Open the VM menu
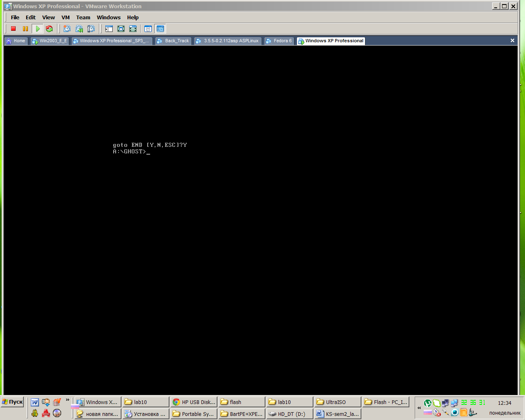525x420 pixels. [x=66, y=17]
